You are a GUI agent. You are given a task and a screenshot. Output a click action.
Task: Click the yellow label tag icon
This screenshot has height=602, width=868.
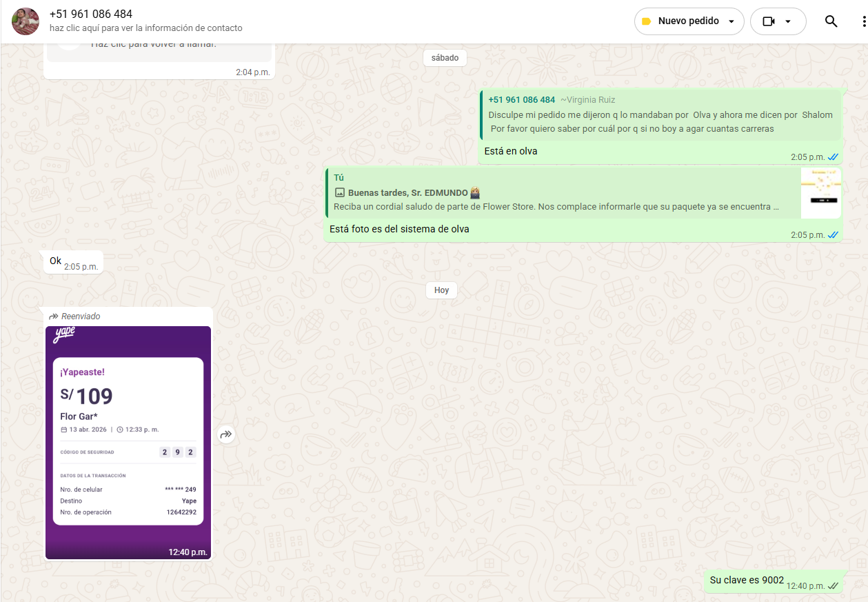pyautogui.click(x=646, y=21)
